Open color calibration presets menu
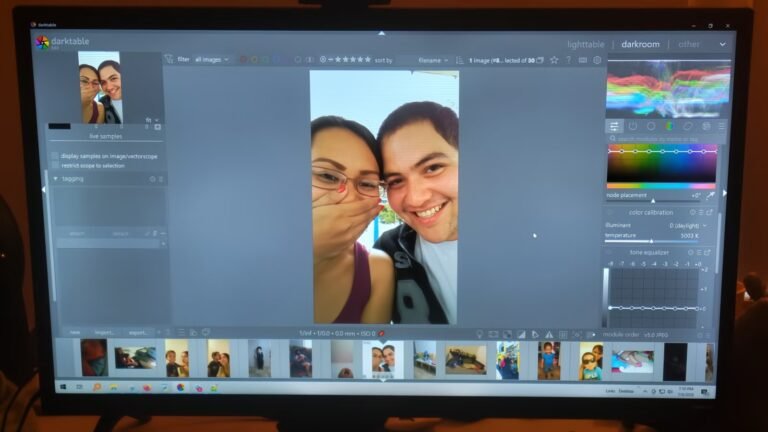This screenshot has height=432, width=768. tap(701, 213)
